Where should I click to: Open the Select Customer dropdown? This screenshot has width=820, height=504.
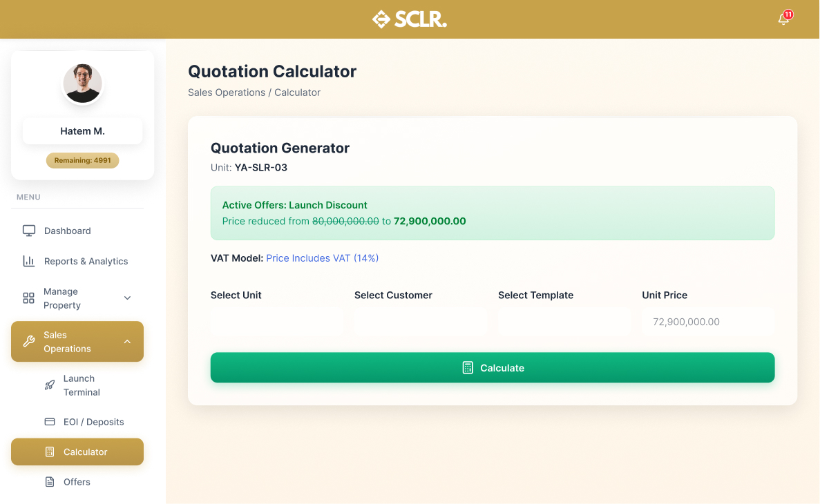click(420, 322)
